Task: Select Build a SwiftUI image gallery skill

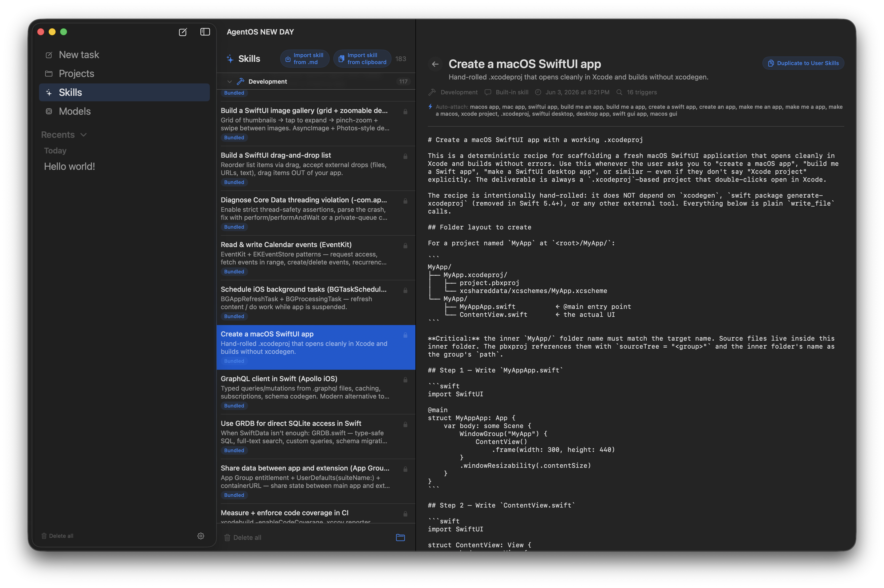Action: (x=316, y=124)
